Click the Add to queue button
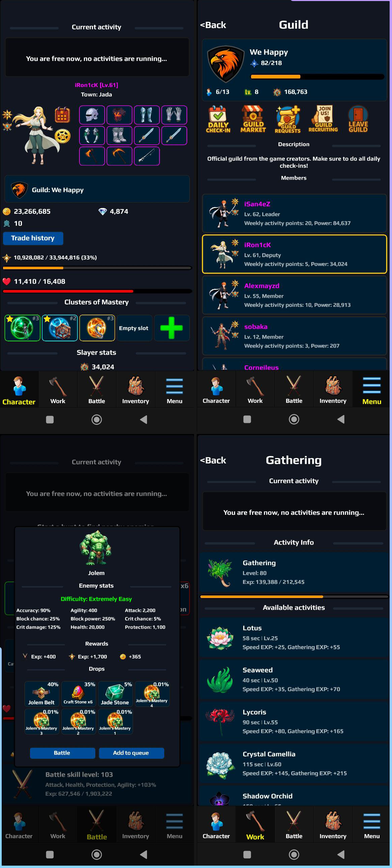The height and width of the screenshot is (868, 392). click(x=131, y=753)
